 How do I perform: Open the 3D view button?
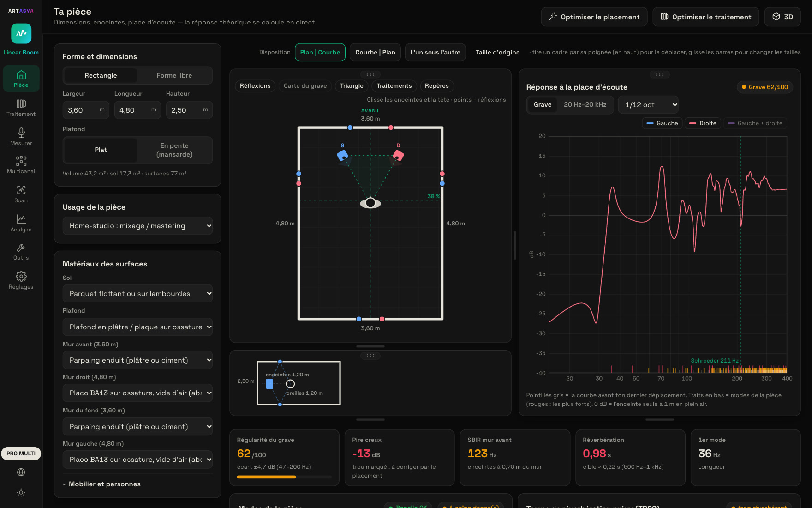[782, 17]
